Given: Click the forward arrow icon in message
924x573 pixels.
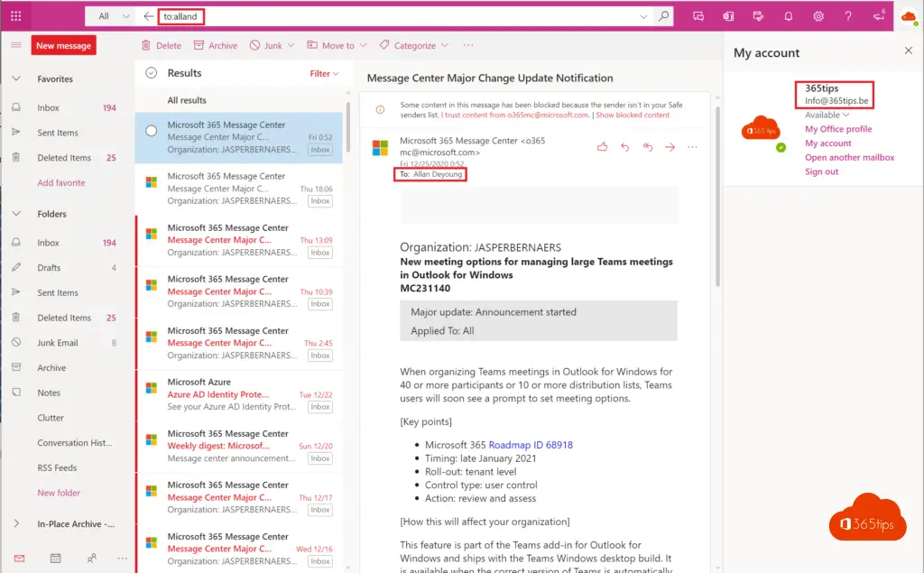Looking at the screenshot, I should click(670, 147).
